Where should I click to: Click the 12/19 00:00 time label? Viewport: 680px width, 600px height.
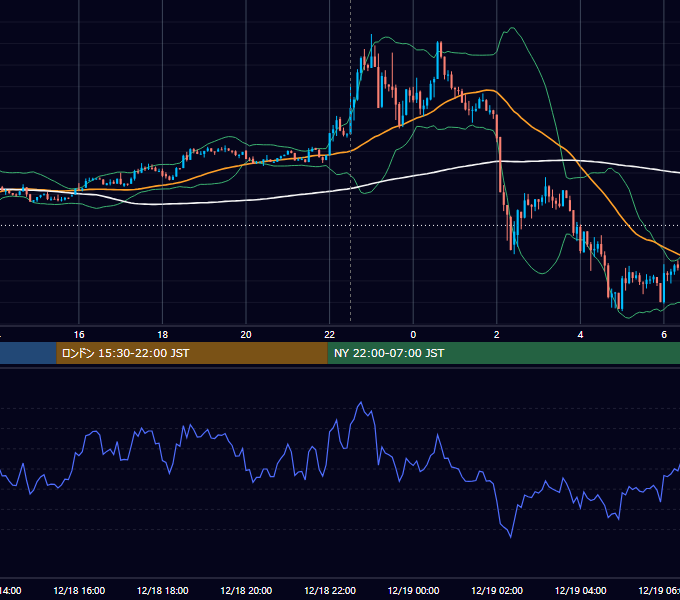click(413, 590)
